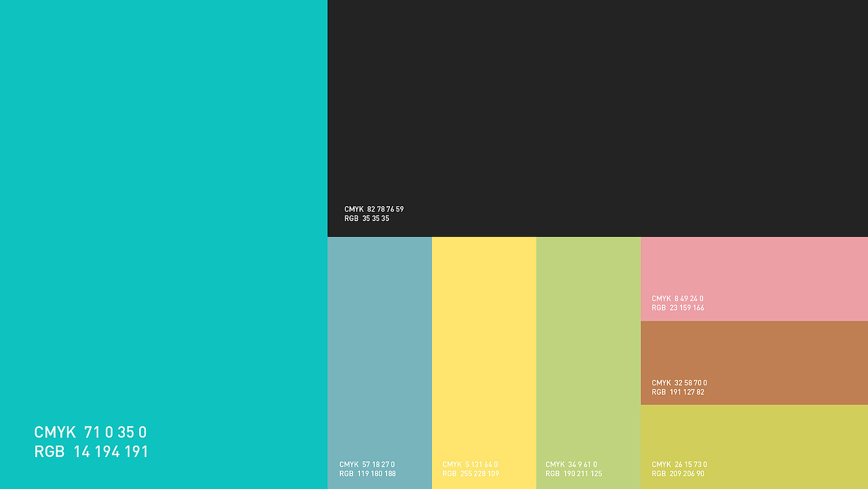This screenshot has height=489, width=868.
Task: Pick the pink color swatch
Action: tap(754, 279)
